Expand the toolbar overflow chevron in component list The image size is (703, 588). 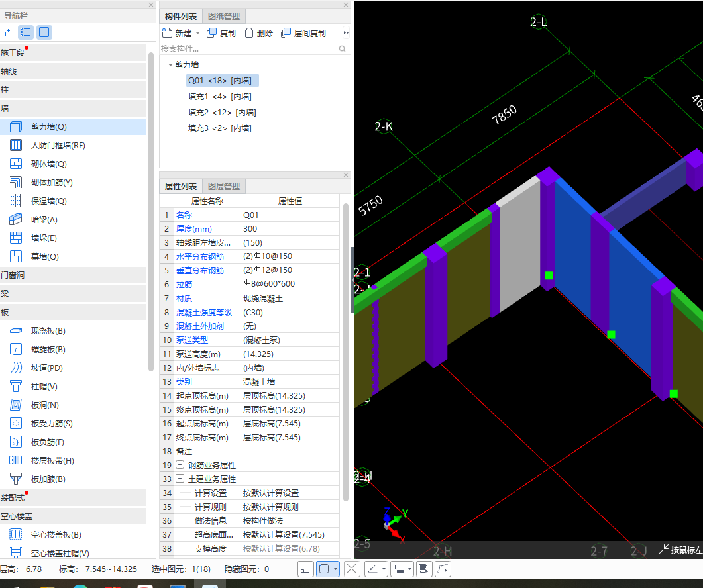346,32
